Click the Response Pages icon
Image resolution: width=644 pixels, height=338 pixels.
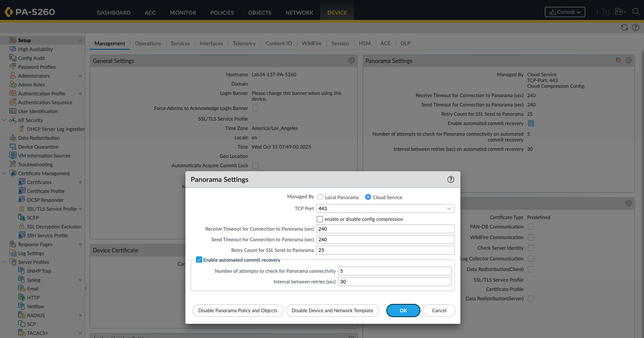coord(13,244)
